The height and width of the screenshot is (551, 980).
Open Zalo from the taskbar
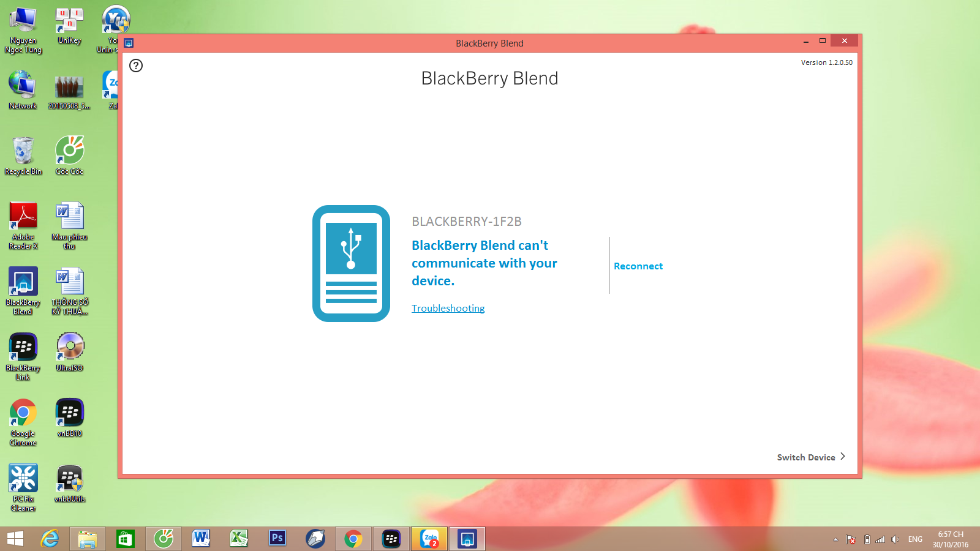click(429, 539)
